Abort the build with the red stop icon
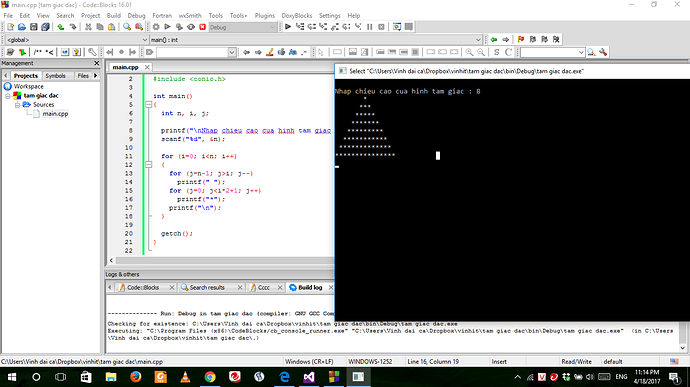 point(202,27)
